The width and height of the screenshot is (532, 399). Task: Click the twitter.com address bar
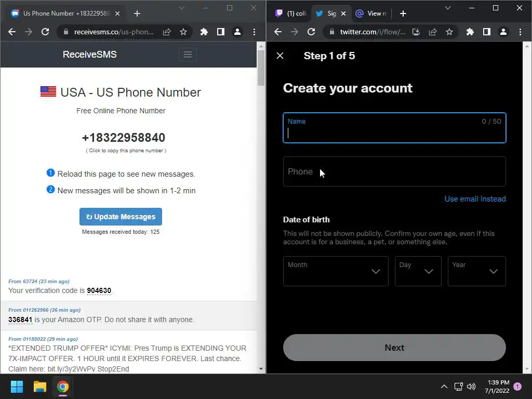point(373,32)
